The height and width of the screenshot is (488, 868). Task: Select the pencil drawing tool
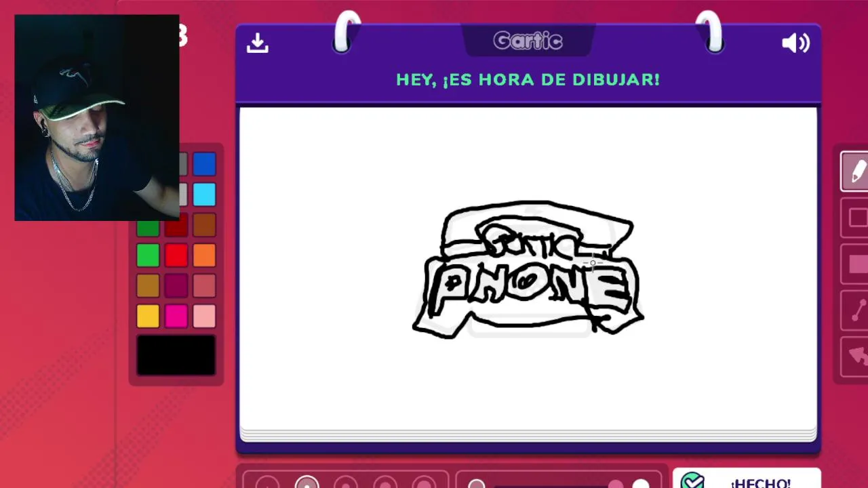point(856,171)
